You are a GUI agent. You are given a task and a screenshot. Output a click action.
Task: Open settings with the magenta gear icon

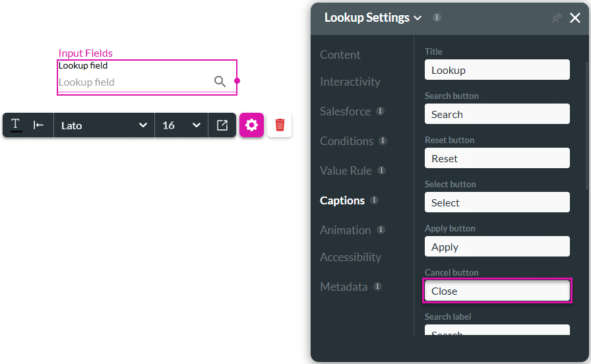point(251,125)
